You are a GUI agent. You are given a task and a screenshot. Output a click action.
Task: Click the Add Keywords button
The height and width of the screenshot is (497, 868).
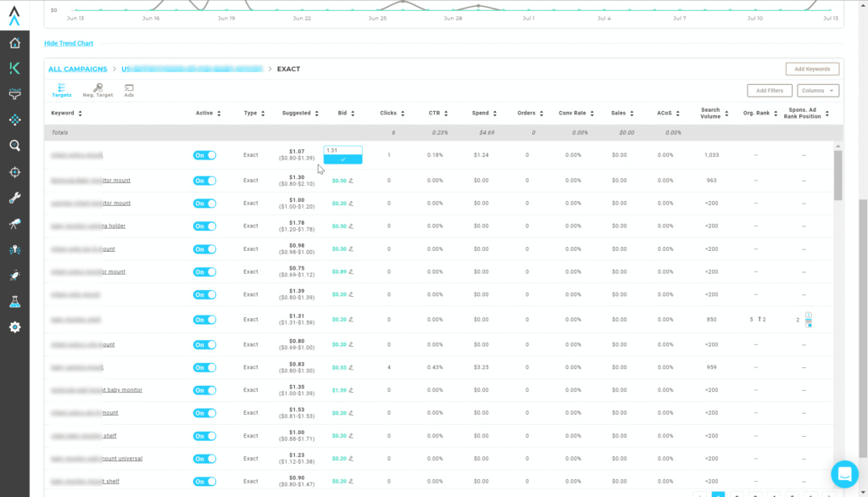point(811,69)
